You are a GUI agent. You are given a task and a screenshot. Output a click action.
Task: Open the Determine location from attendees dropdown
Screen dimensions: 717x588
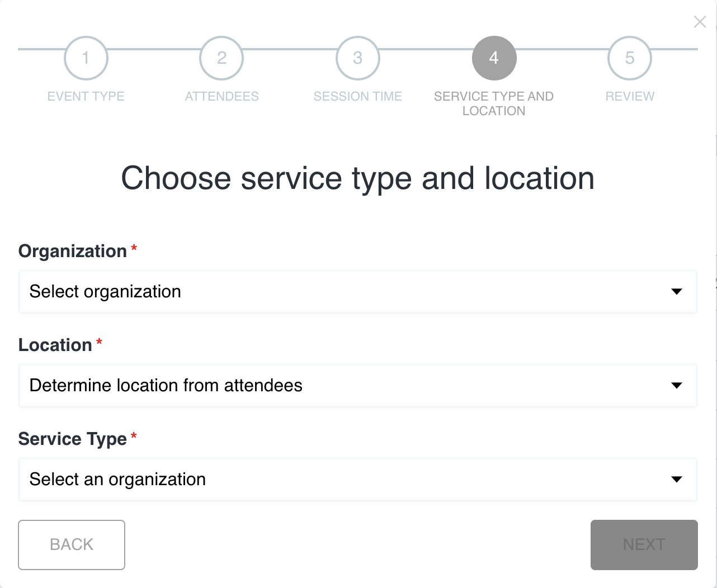[358, 386]
